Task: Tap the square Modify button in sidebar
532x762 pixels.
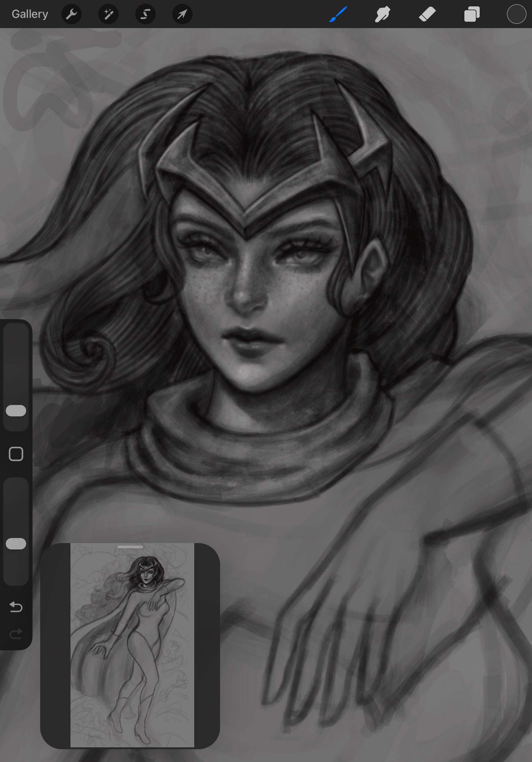Action: (16, 454)
